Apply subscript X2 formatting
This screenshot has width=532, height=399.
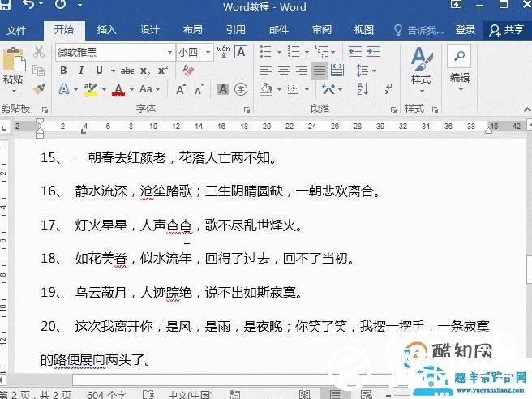(145, 71)
